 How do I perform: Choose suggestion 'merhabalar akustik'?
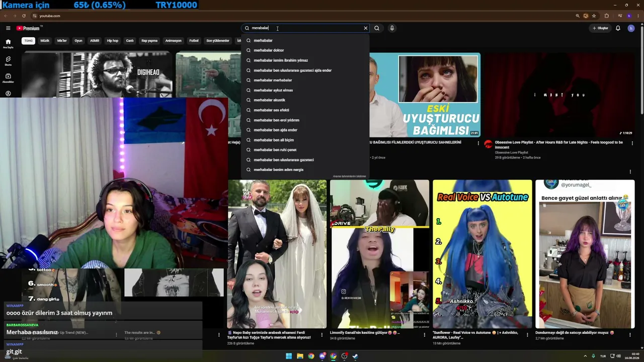coord(305,100)
